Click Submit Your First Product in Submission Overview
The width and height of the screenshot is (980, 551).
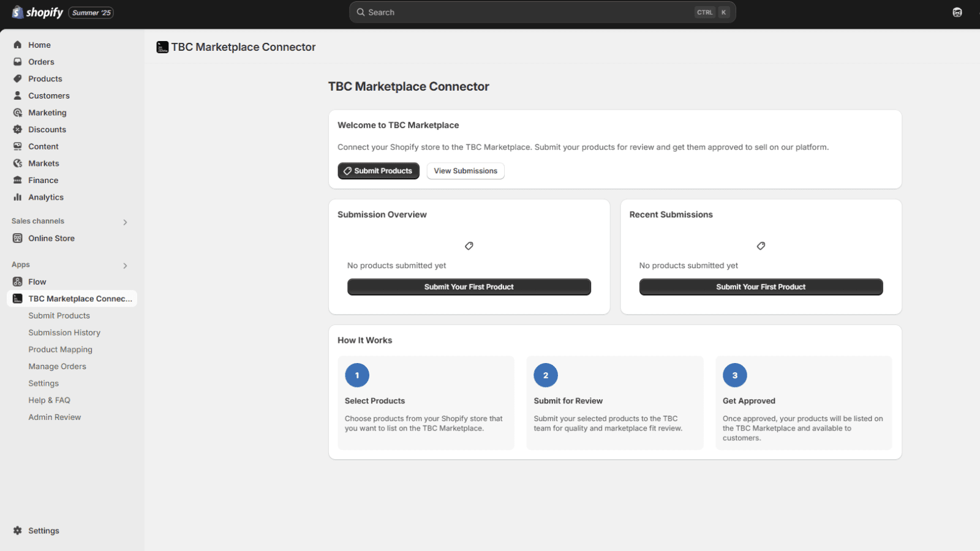[x=469, y=287]
